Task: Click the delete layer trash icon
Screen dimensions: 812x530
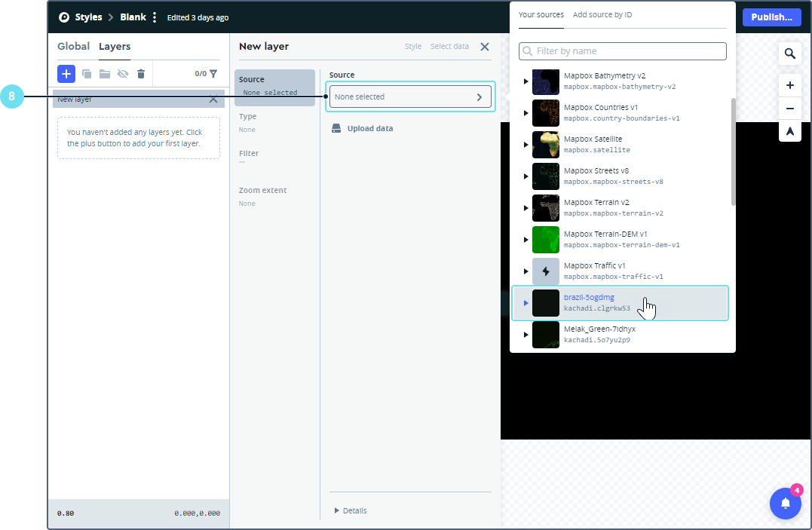Action: [x=141, y=74]
